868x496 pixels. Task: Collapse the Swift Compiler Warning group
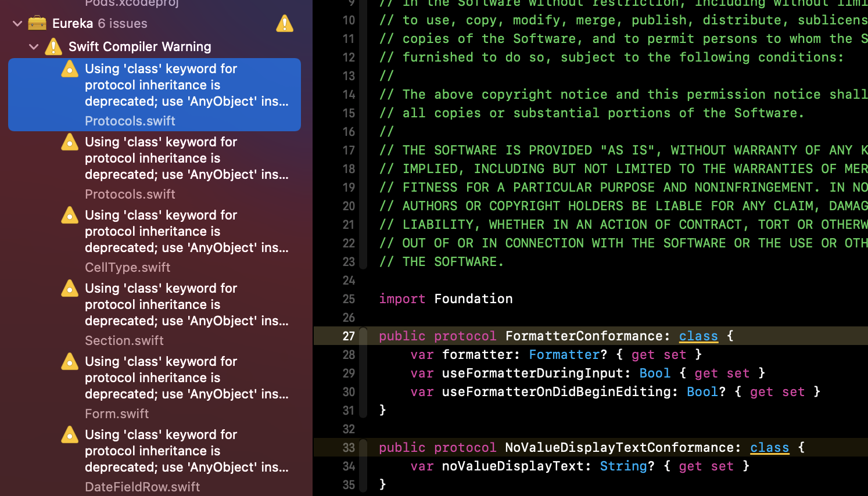pos(33,46)
